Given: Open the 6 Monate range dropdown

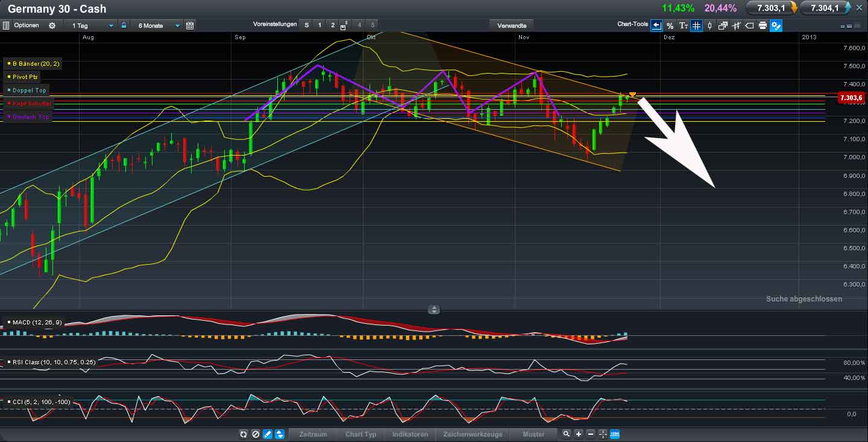Looking at the screenshot, I should tap(159, 25).
